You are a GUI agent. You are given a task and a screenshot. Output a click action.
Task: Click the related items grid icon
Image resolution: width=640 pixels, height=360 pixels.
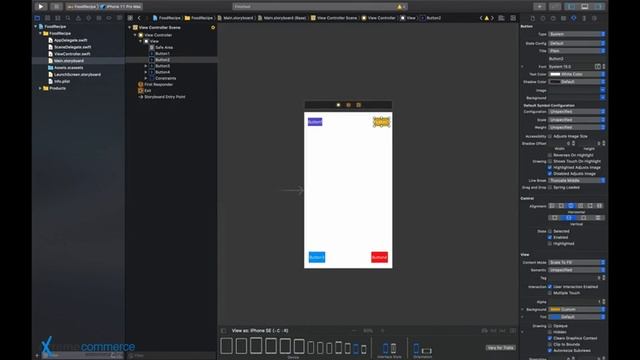point(130,18)
